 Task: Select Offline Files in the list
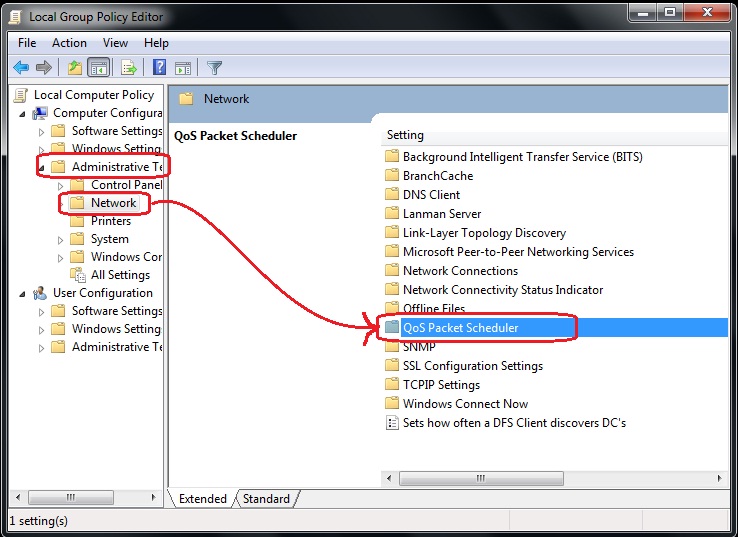434,308
